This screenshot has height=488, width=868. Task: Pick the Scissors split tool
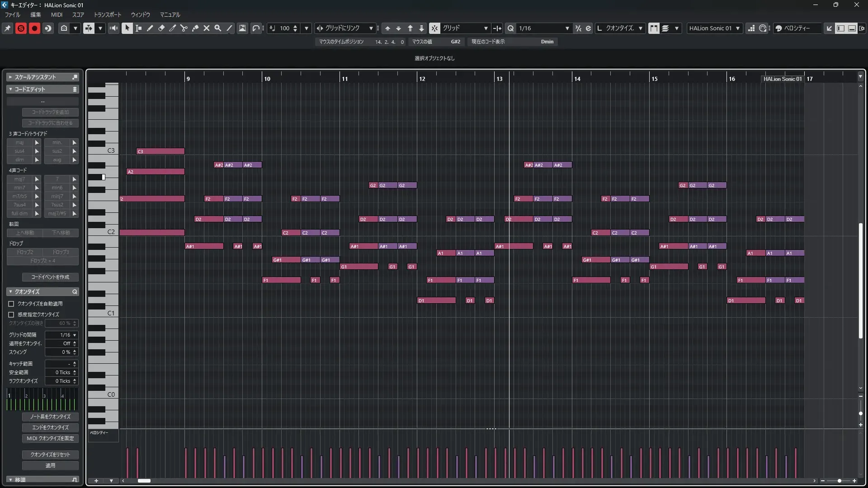[184, 28]
